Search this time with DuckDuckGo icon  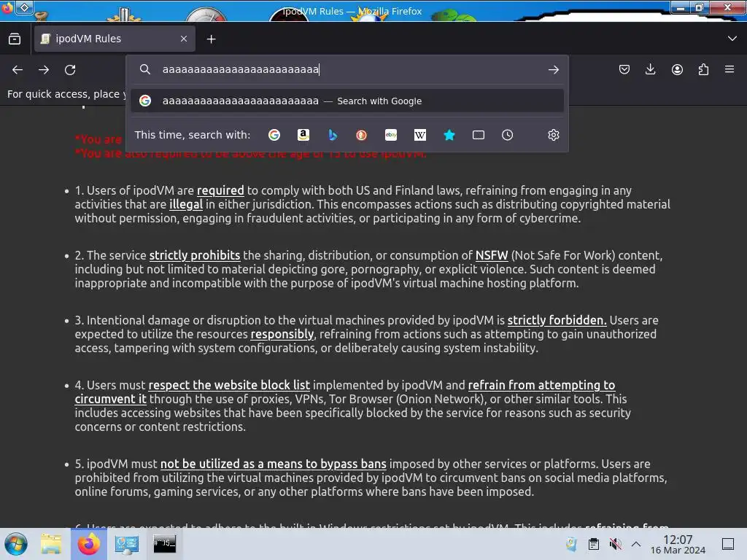pos(362,135)
